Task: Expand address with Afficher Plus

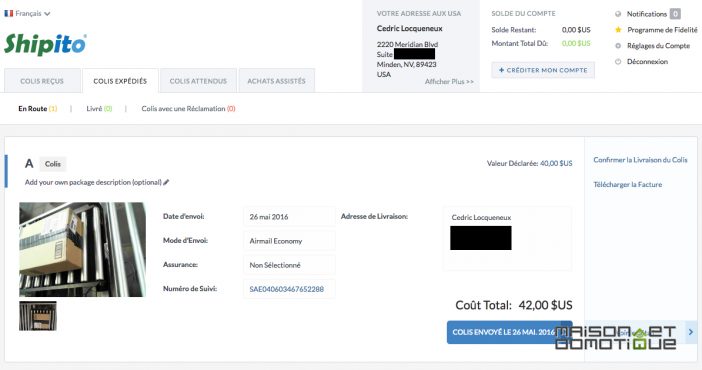Action: [449, 82]
